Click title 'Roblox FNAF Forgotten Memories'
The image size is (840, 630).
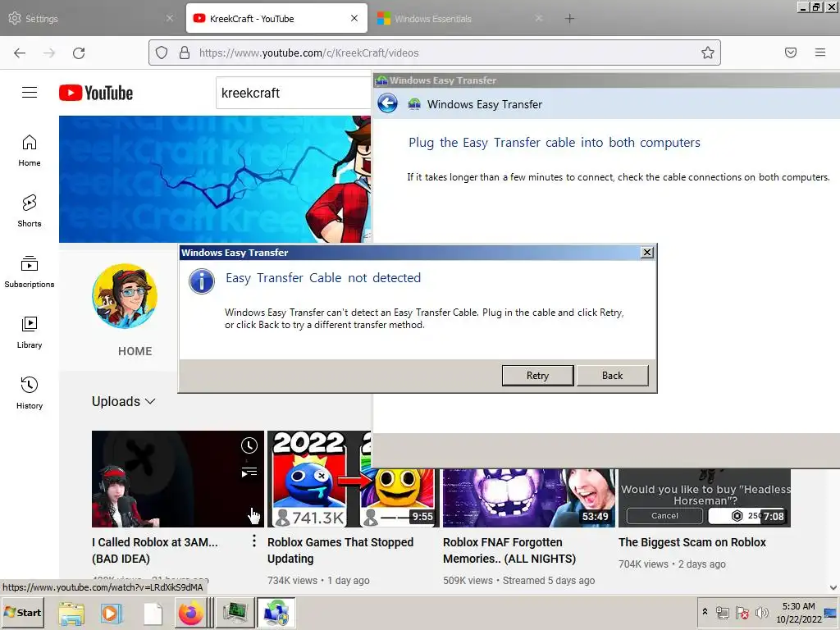509,550
